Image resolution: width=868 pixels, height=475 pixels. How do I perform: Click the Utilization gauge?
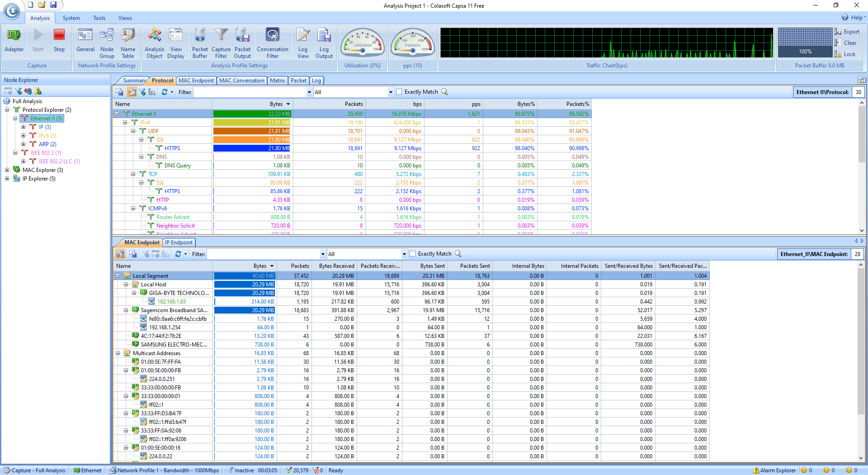[363, 43]
